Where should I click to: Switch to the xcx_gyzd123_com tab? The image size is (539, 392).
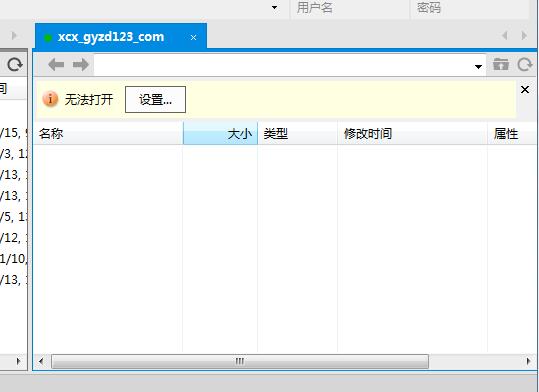[x=121, y=36]
